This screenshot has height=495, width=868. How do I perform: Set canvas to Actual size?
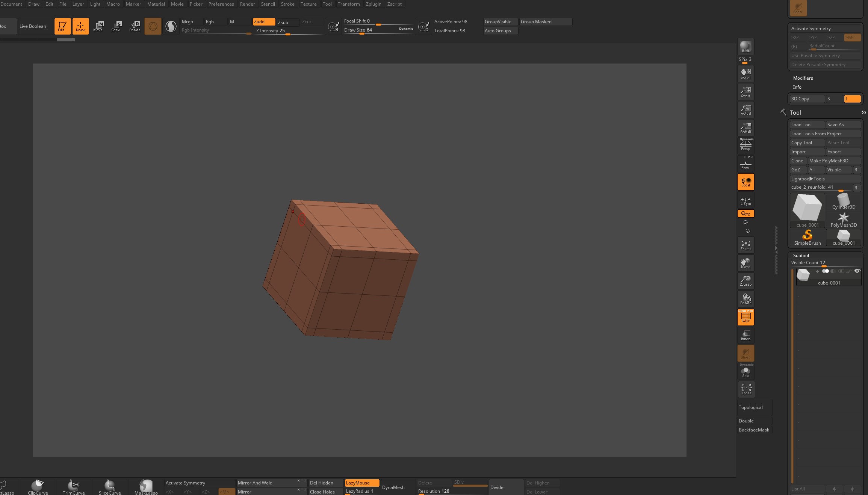[x=746, y=109]
